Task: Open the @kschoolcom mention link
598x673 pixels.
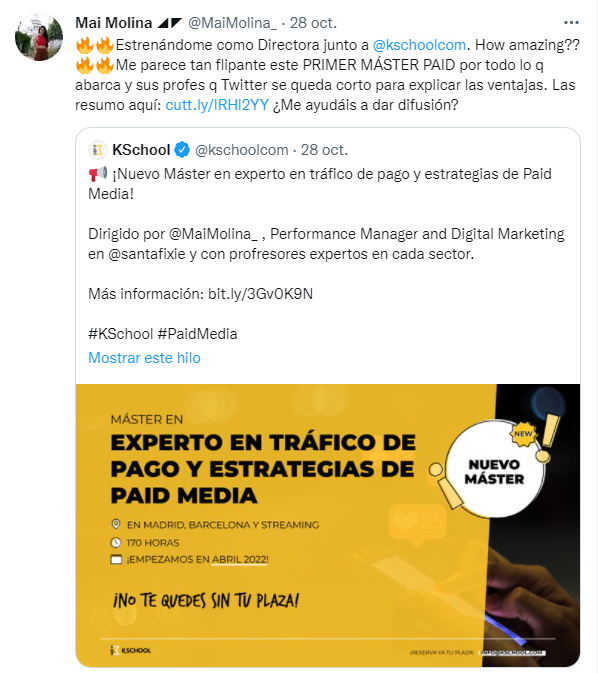Action: (x=419, y=45)
